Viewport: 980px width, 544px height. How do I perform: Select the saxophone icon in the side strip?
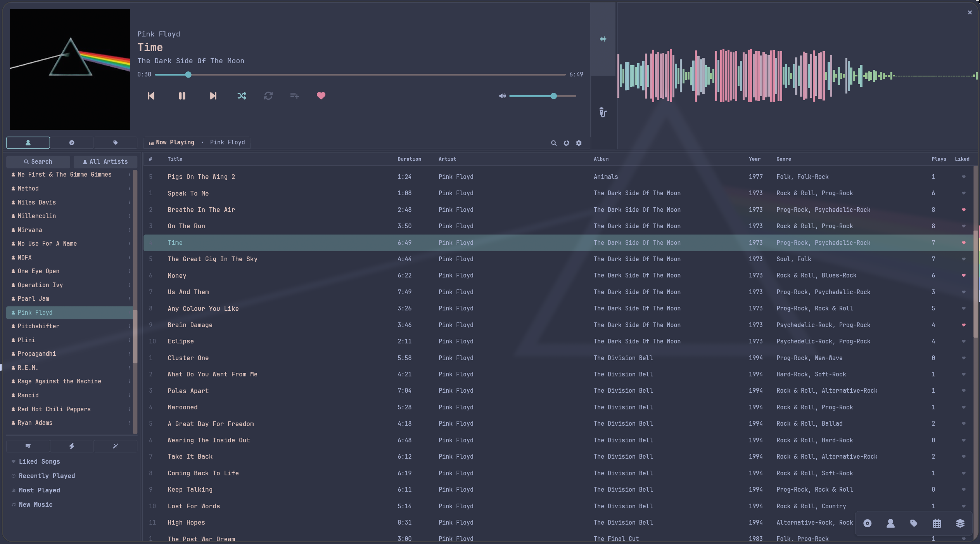[603, 113]
